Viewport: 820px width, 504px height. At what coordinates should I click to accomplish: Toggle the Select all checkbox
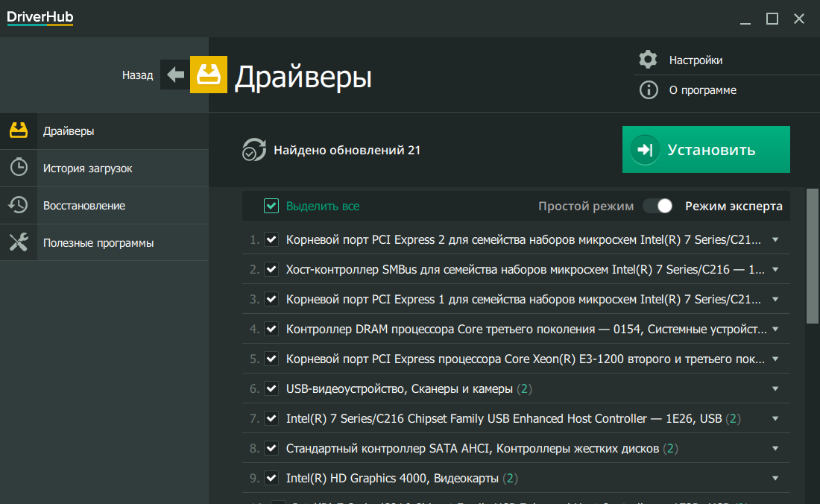tap(271, 206)
